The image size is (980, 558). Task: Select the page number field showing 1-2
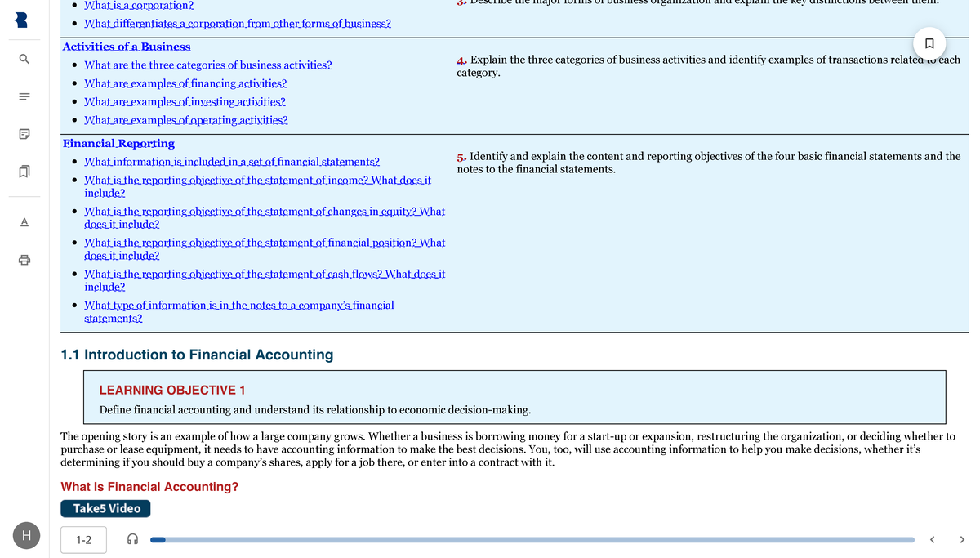coord(82,539)
